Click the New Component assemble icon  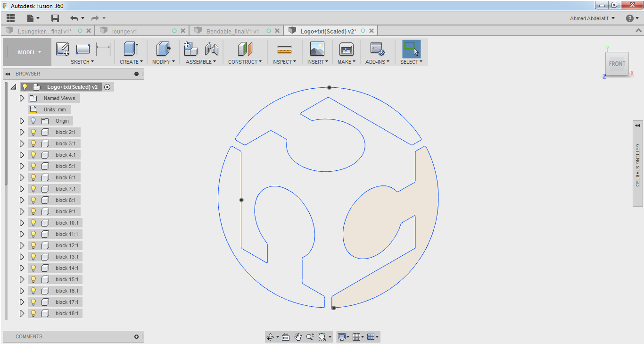pyautogui.click(x=191, y=49)
